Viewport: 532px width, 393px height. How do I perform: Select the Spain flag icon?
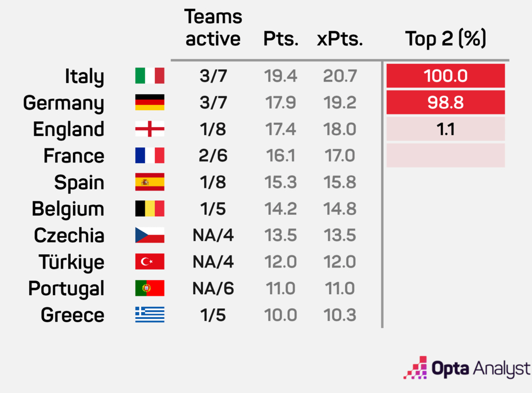point(149,182)
